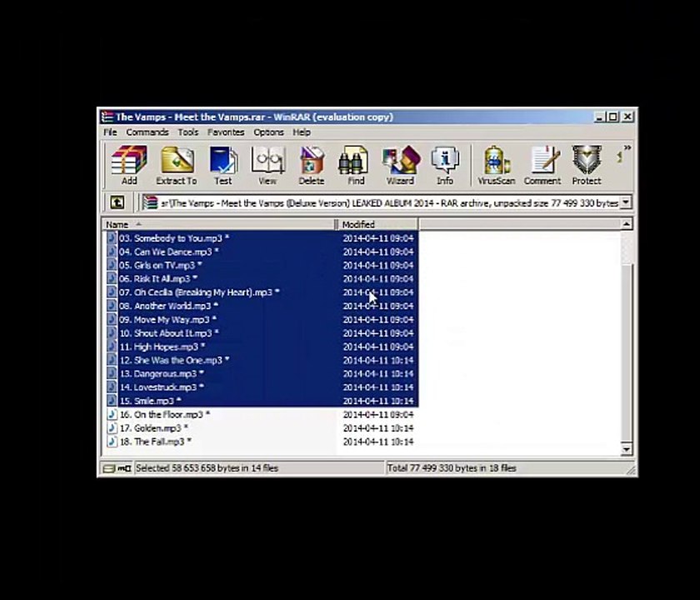Select 17. Golden.mp3
This screenshot has width=700, height=600.
(x=262, y=428)
